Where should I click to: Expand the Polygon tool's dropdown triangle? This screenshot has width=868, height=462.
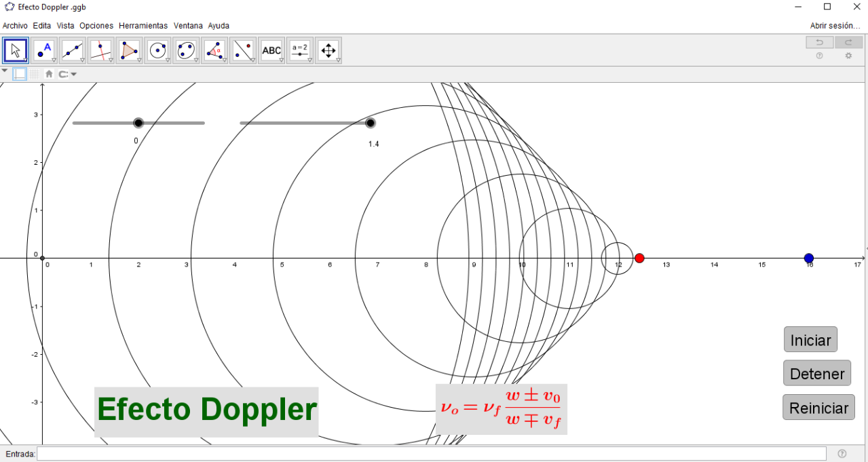click(x=138, y=60)
